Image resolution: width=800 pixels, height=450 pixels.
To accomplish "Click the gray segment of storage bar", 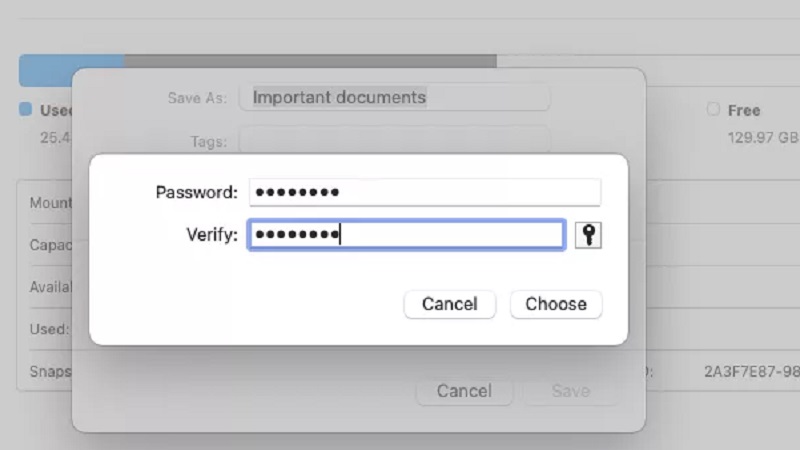I will 310,62.
